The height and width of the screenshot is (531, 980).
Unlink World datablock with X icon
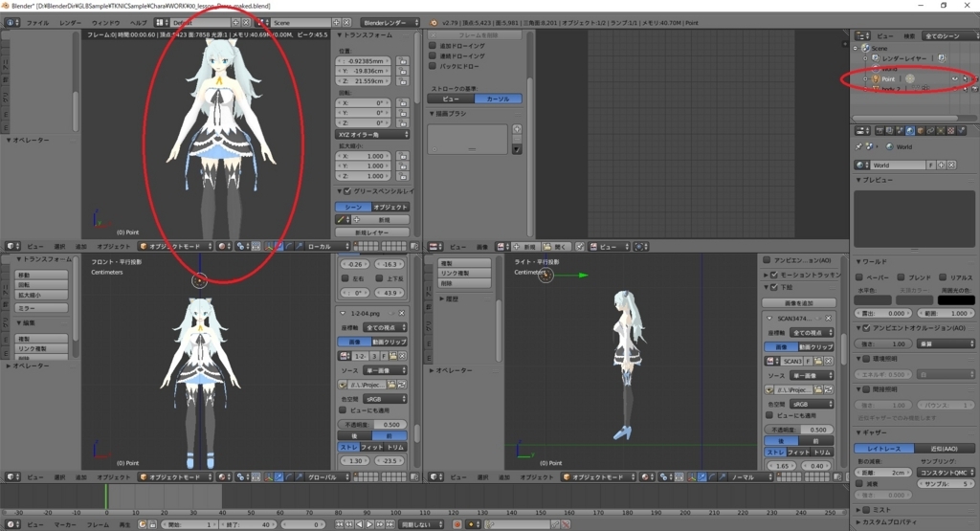[951, 165]
